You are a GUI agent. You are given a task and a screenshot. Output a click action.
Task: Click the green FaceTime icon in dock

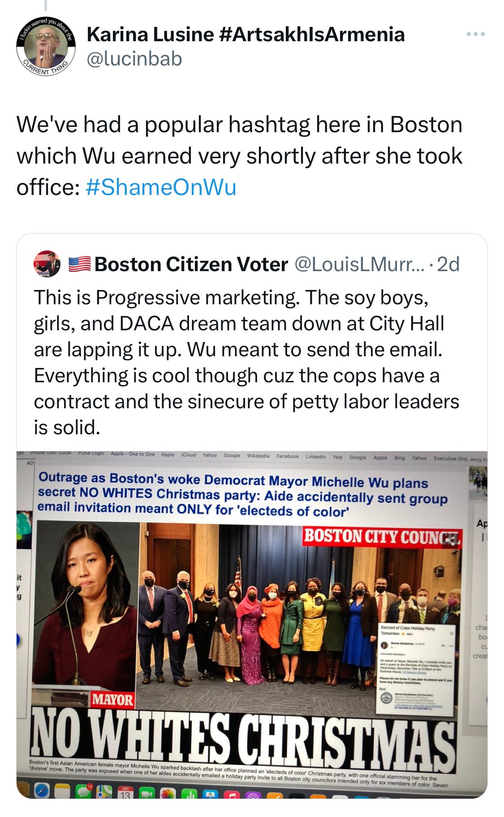[146, 792]
